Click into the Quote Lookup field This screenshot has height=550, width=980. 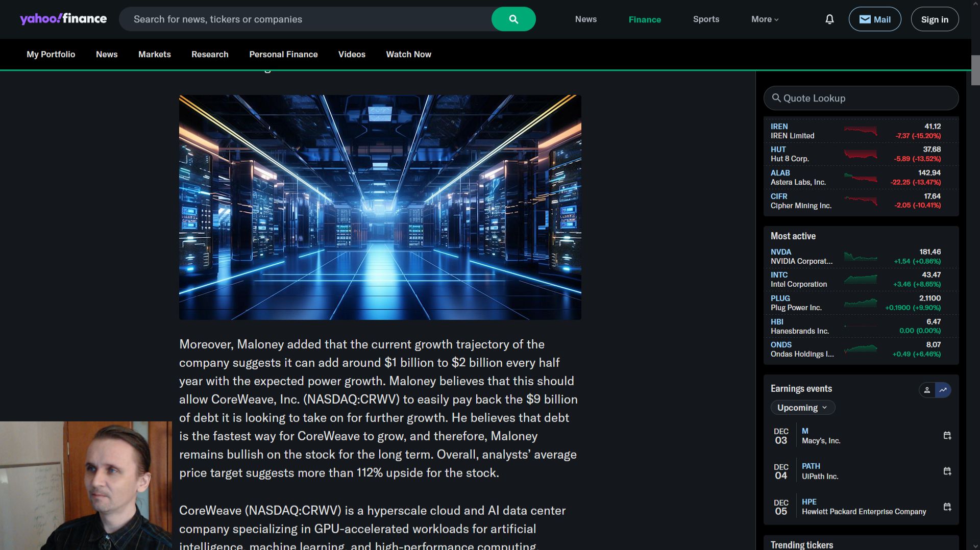[x=861, y=98]
